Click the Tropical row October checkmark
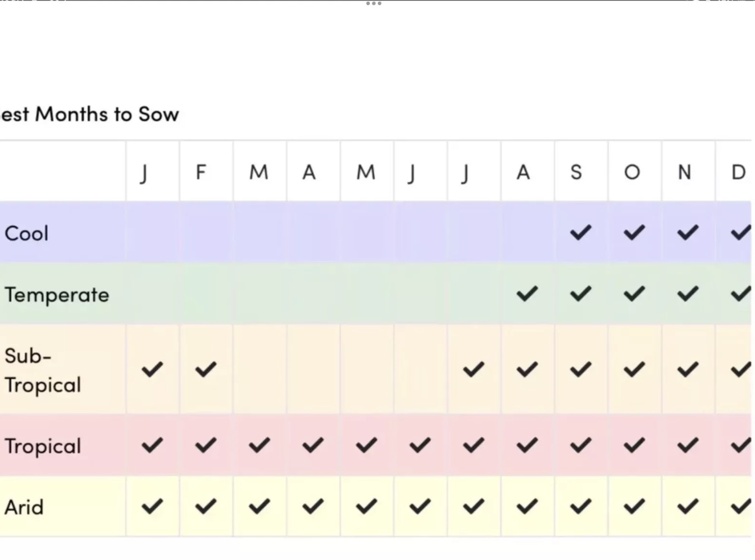The height and width of the screenshot is (560, 755). 634,445
